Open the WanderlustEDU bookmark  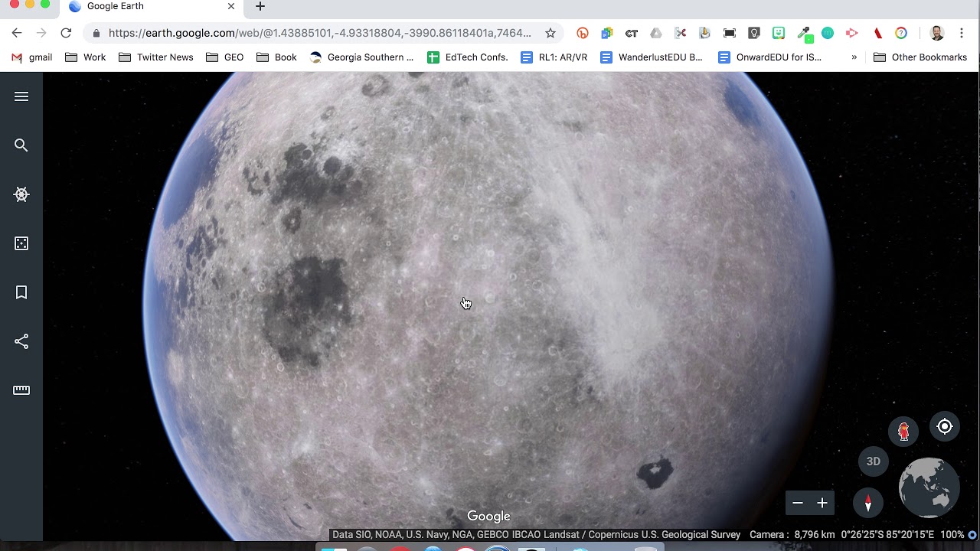pyautogui.click(x=652, y=57)
